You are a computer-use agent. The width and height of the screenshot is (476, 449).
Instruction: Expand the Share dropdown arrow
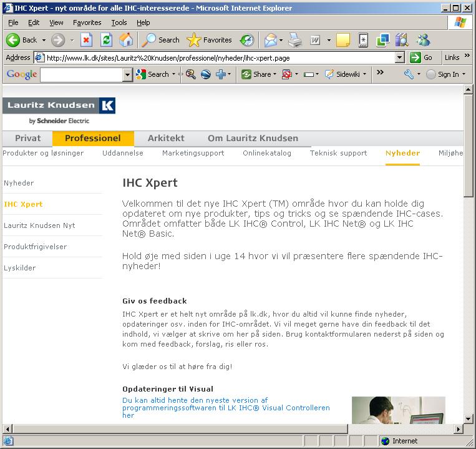click(x=274, y=74)
